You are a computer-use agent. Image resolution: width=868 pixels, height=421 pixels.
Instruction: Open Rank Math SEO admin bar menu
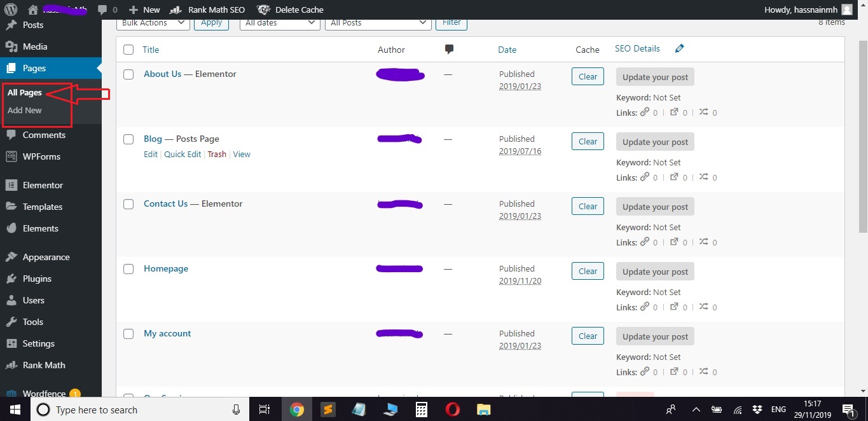pos(207,10)
